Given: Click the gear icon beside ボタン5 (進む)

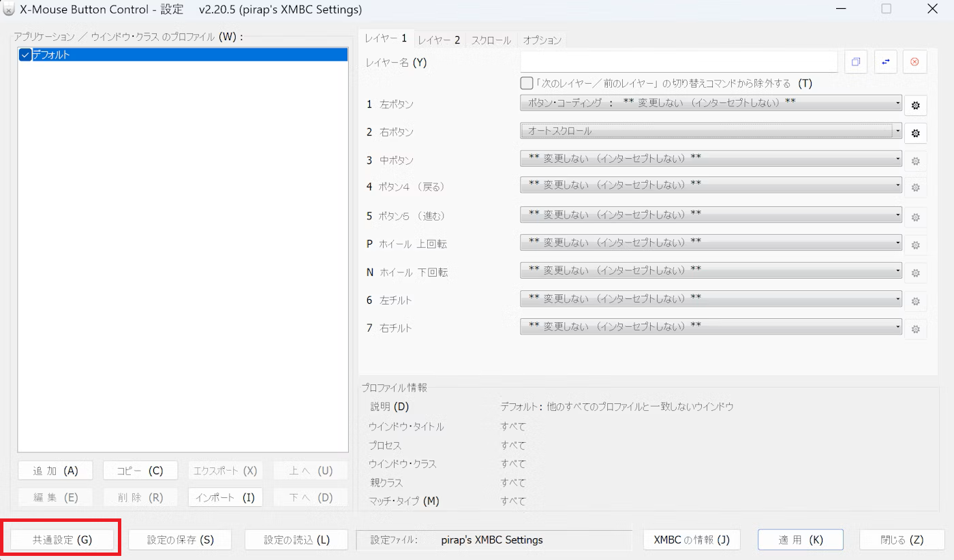Looking at the screenshot, I should coord(915,217).
